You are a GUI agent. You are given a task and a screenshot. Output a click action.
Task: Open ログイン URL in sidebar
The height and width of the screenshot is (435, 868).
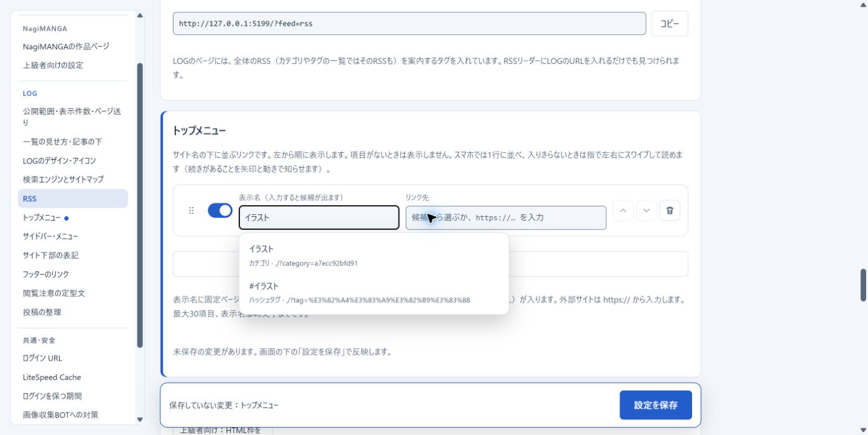tap(73, 358)
